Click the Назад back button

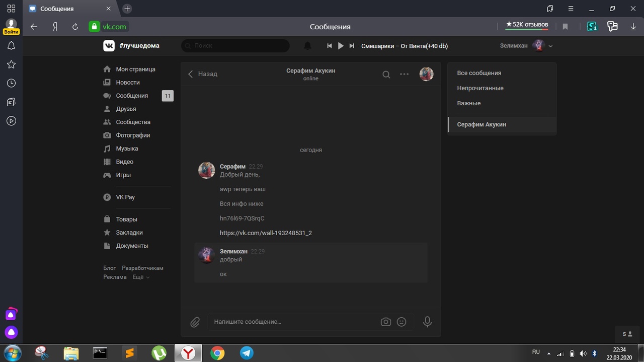click(x=203, y=74)
